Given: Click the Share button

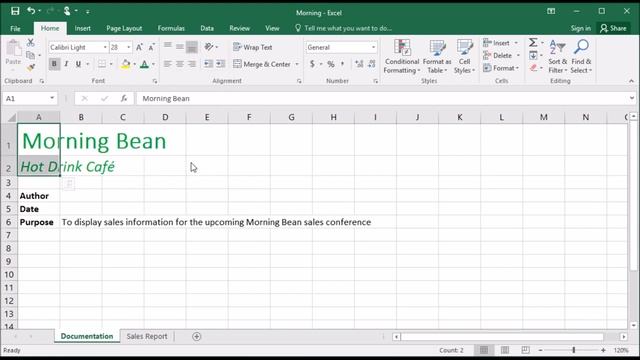Looking at the screenshot, I should (x=613, y=28).
